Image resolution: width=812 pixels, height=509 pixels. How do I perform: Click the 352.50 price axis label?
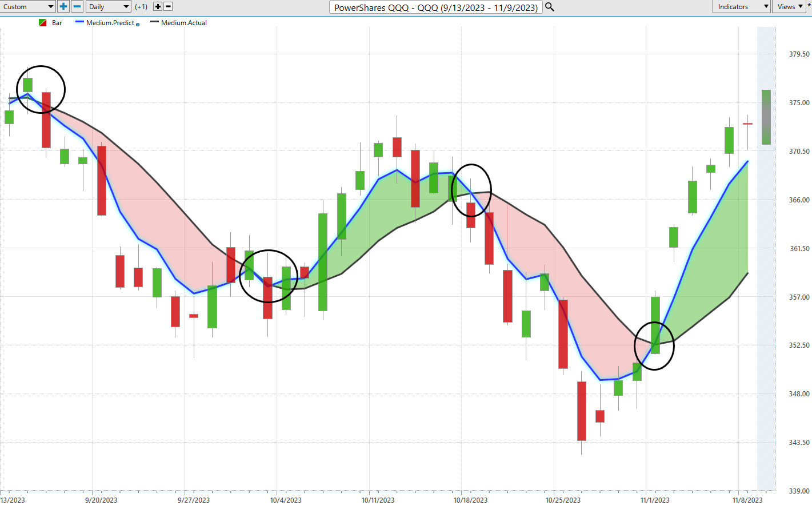click(x=799, y=345)
